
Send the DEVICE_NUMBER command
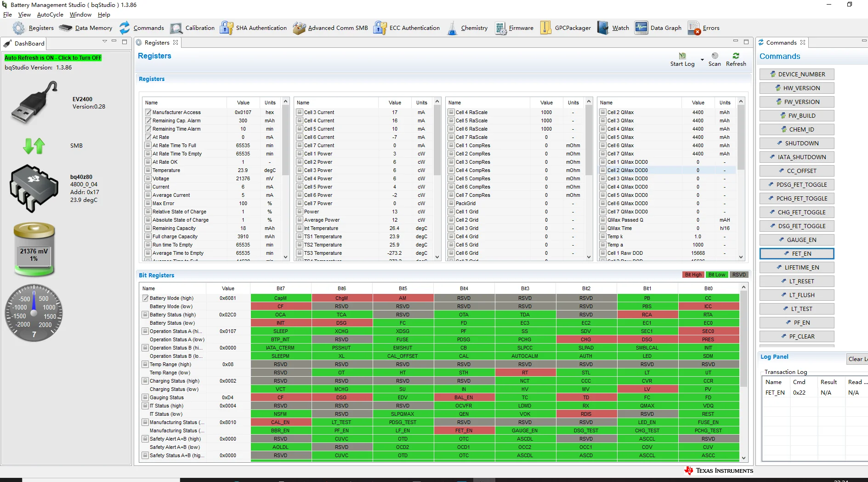(x=797, y=75)
